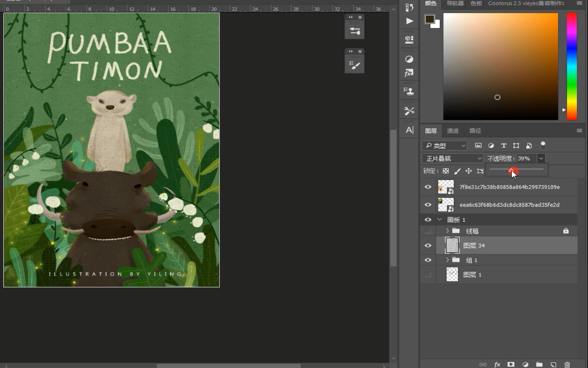Viewport: 588px width, 368px height.
Task: Click the opacity percentage input field
Action: click(x=526, y=158)
